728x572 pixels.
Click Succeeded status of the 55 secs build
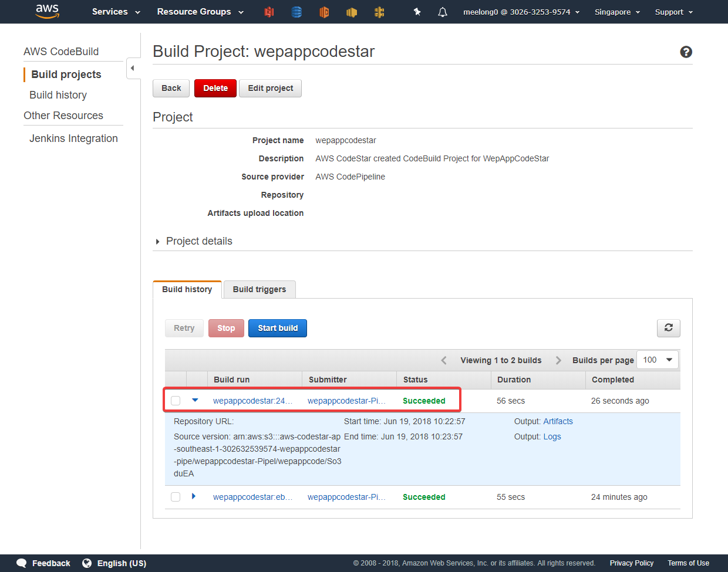tap(424, 497)
